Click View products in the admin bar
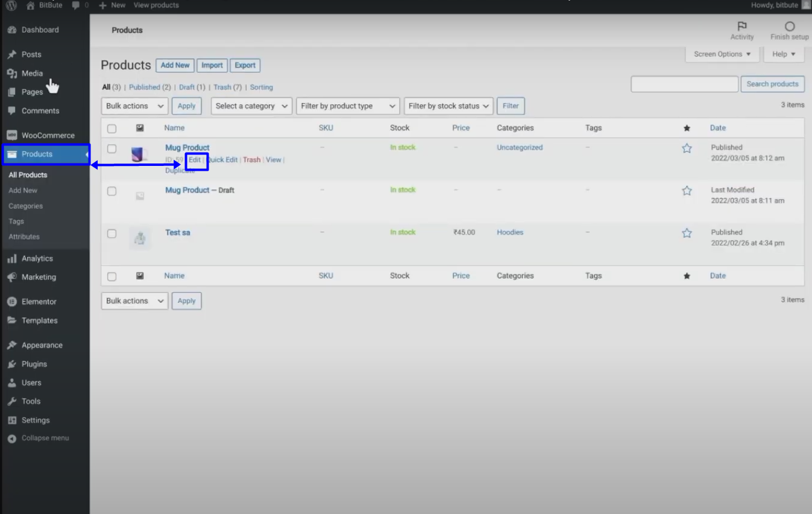The width and height of the screenshot is (812, 514). [x=156, y=5]
